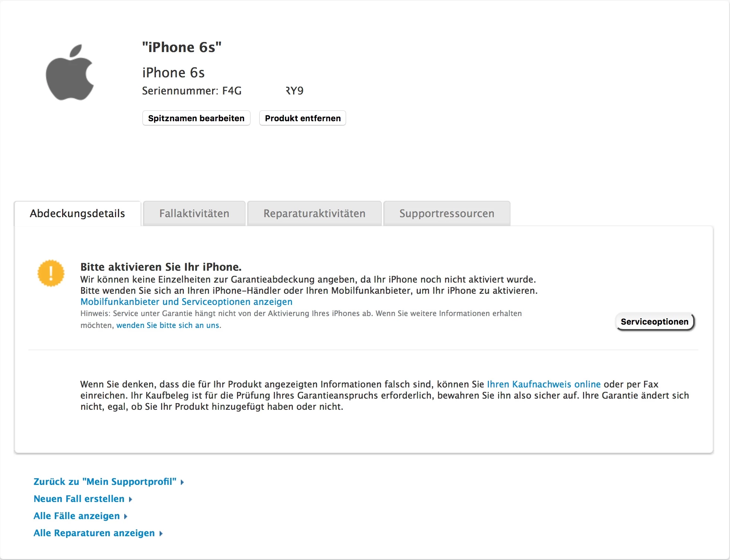This screenshot has height=560, width=730.
Task: Select the Abdeckungsdetails tab
Action: 77,213
